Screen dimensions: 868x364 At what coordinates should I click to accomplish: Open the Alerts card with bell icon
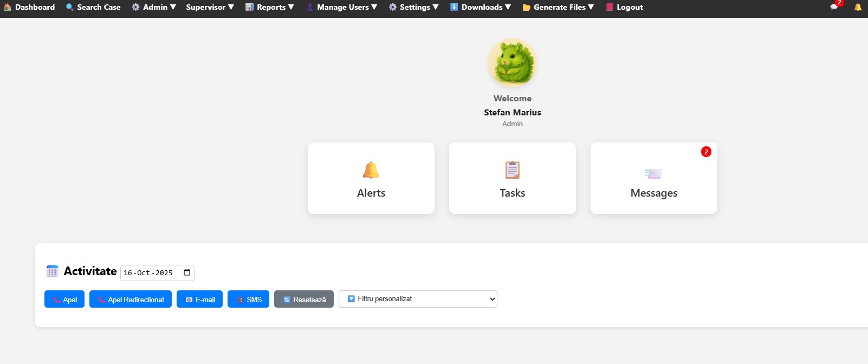(371, 178)
